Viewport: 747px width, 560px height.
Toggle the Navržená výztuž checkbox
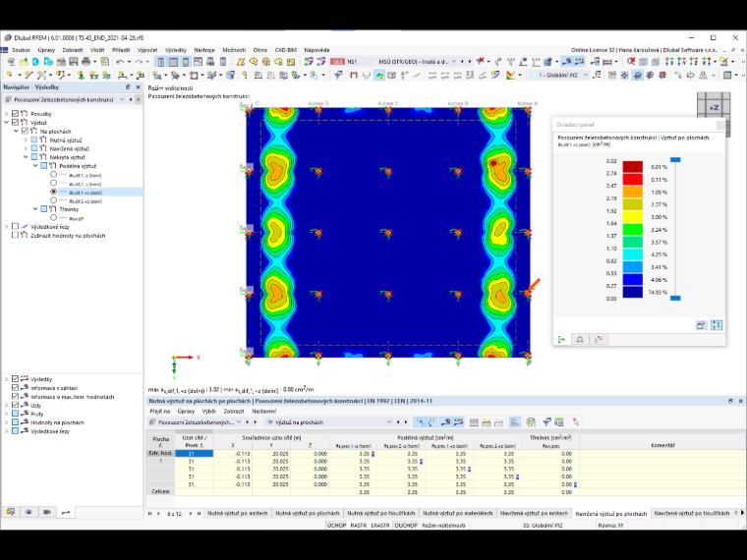point(34,148)
